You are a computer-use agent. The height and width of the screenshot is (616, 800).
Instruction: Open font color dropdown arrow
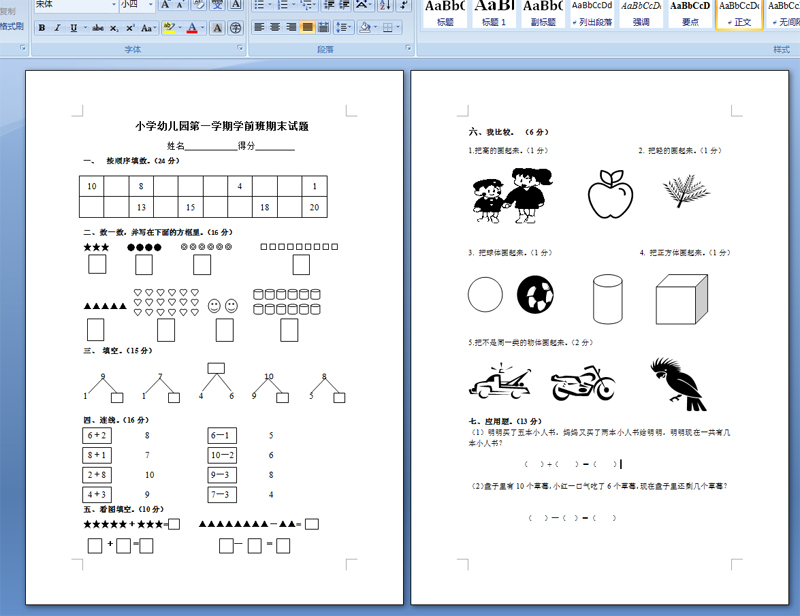click(203, 28)
